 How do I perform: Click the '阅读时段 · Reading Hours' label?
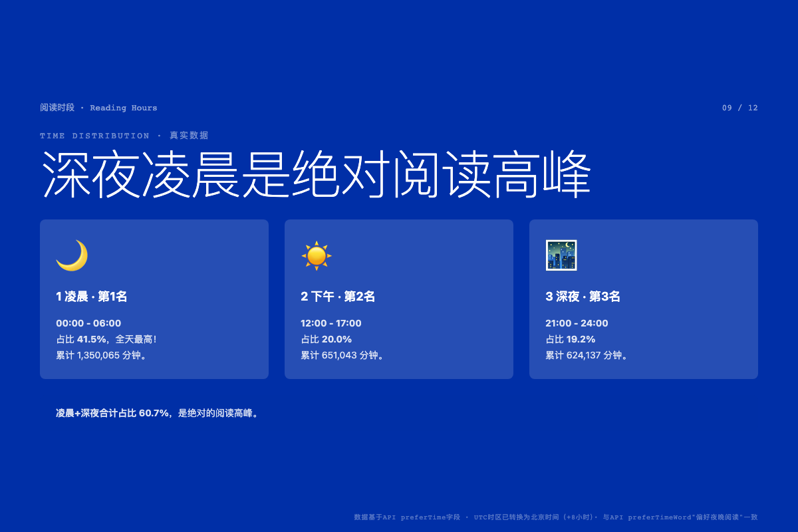pyautogui.click(x=98, y=108)
